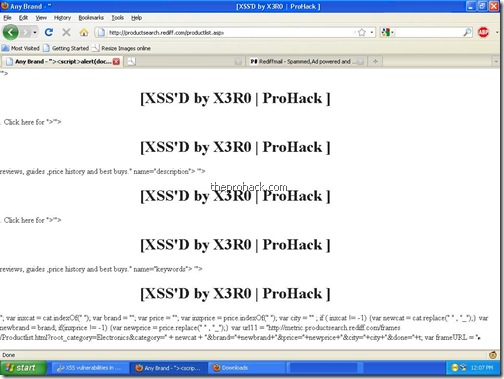504x379 pixels.
Task: Open the History menu
Action: tap(62, 18)
